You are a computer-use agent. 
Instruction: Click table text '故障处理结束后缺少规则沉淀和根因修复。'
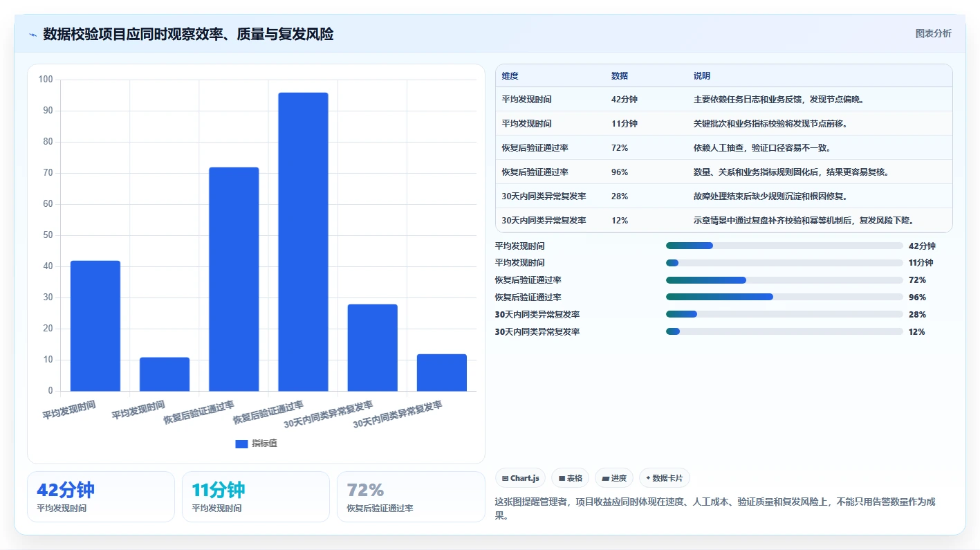[770, 196]
